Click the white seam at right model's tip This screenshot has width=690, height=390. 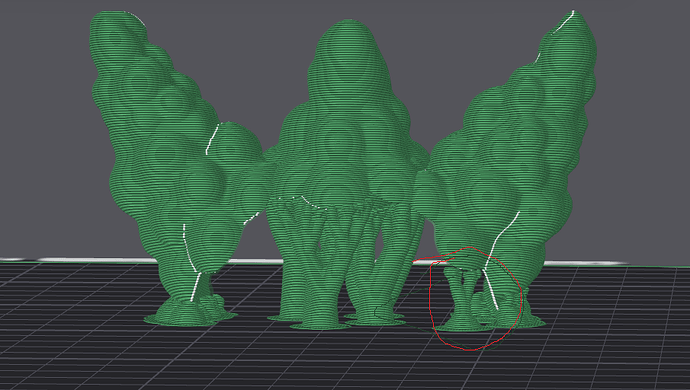pyautogui.click(x=564, y=22)
